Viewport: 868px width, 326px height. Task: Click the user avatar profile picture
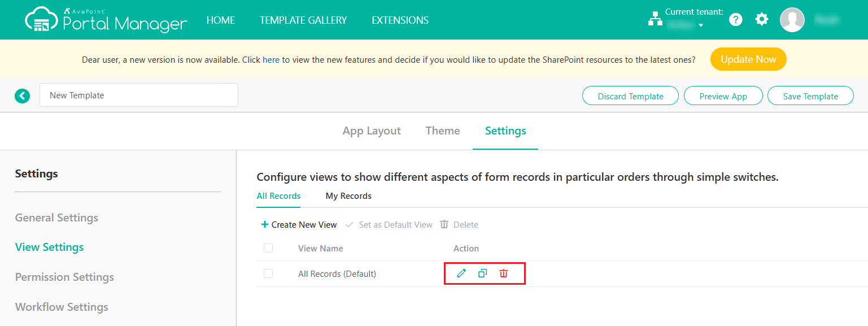click(x=792, y=20)
